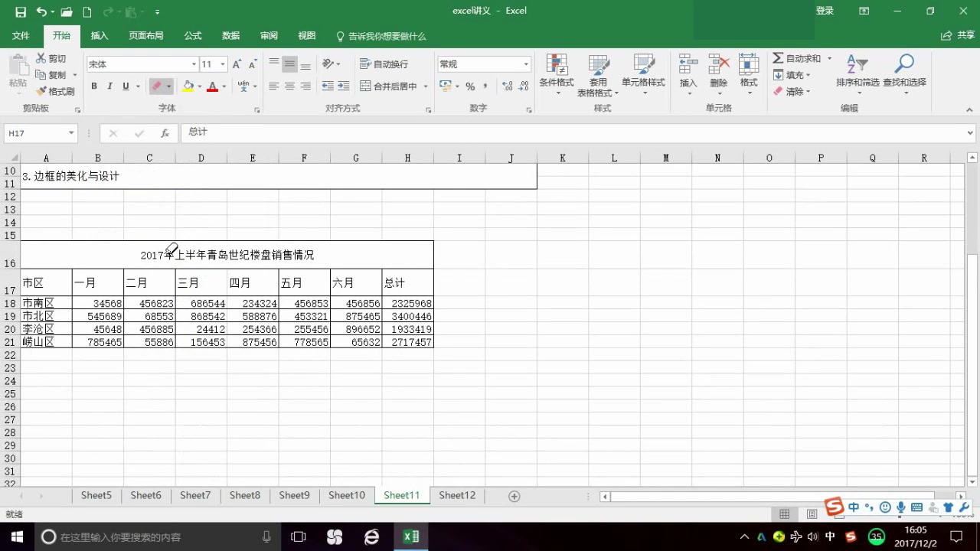Toggle center horizontal alignment
The image size is (980, 551).
pyautogui.click(x=289, y=86)
